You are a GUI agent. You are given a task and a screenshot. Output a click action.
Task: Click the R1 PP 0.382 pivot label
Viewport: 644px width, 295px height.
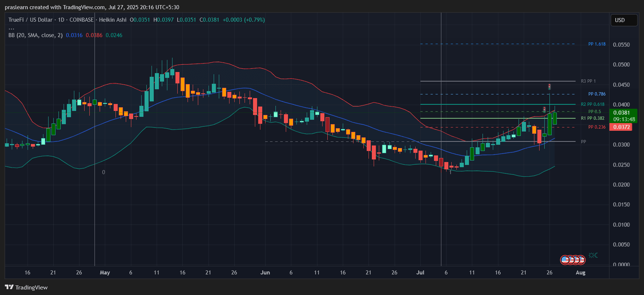[x=593, y=118]
